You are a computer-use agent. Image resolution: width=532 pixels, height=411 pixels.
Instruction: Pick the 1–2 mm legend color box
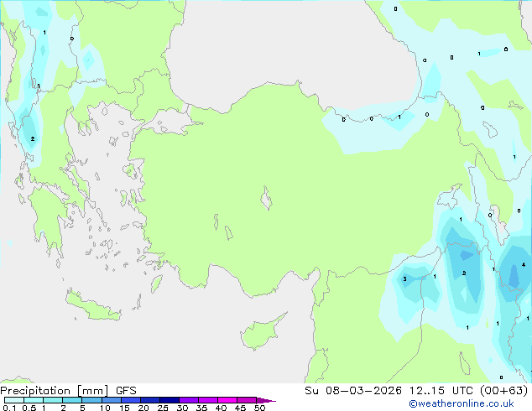[53, 400]
